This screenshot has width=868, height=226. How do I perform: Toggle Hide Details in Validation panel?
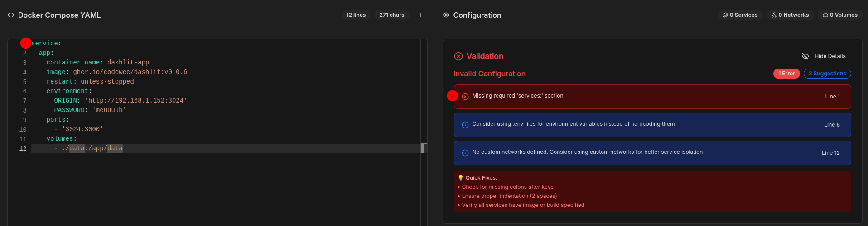(824, 56)
